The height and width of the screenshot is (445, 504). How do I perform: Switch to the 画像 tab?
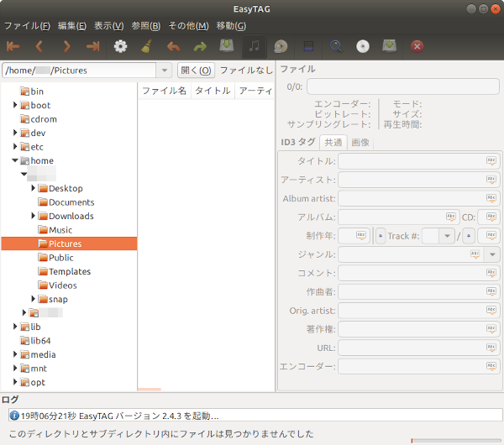point(360,143)
